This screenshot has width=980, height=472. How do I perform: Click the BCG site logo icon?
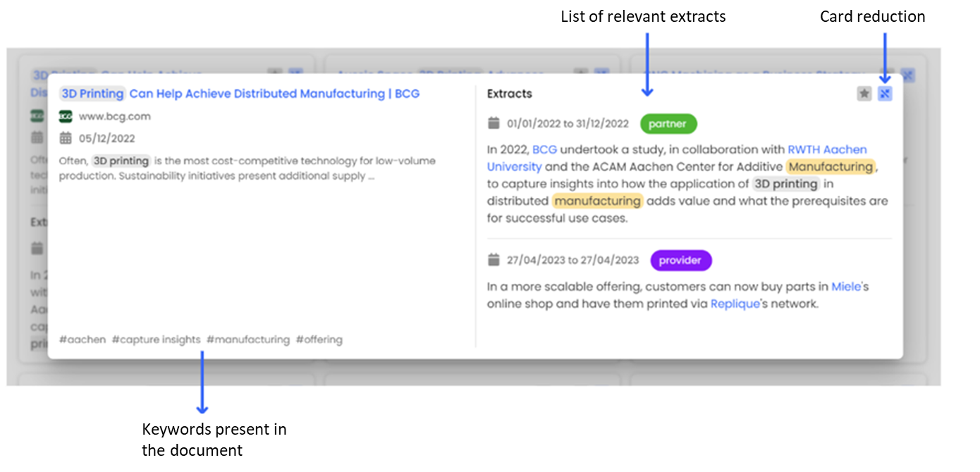(66, 116)
